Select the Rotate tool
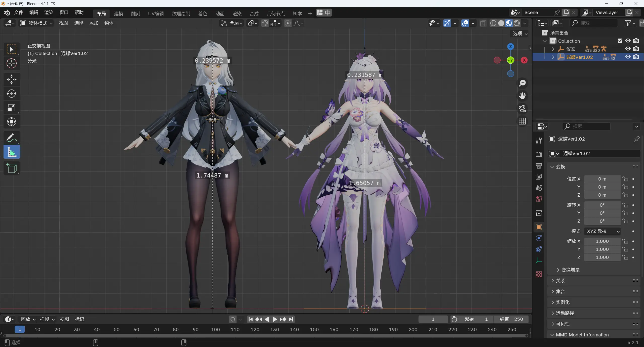Screen dimensions: 644x347 pyautogui.click(x=11, y=94)
